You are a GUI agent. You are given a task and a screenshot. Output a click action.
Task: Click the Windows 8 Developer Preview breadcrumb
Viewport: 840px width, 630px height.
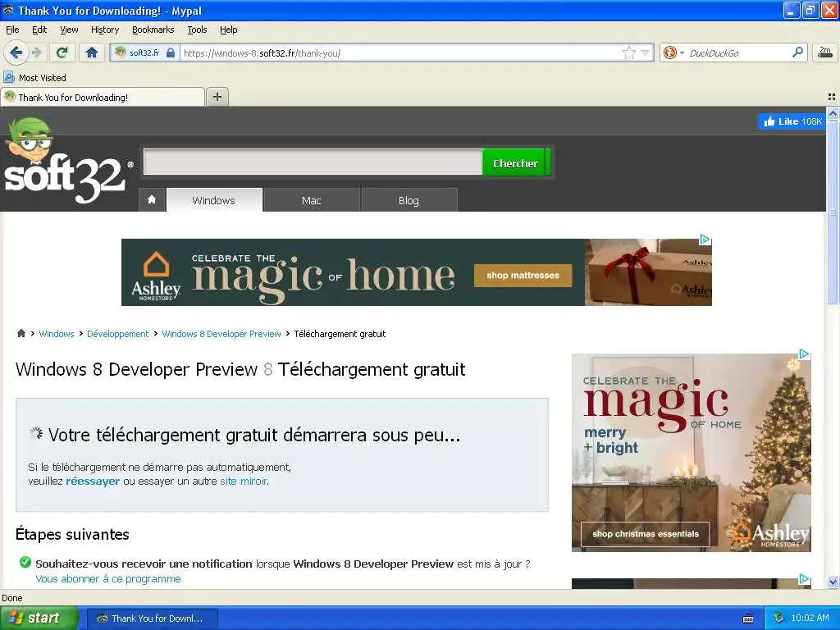[x=221, y=334]
